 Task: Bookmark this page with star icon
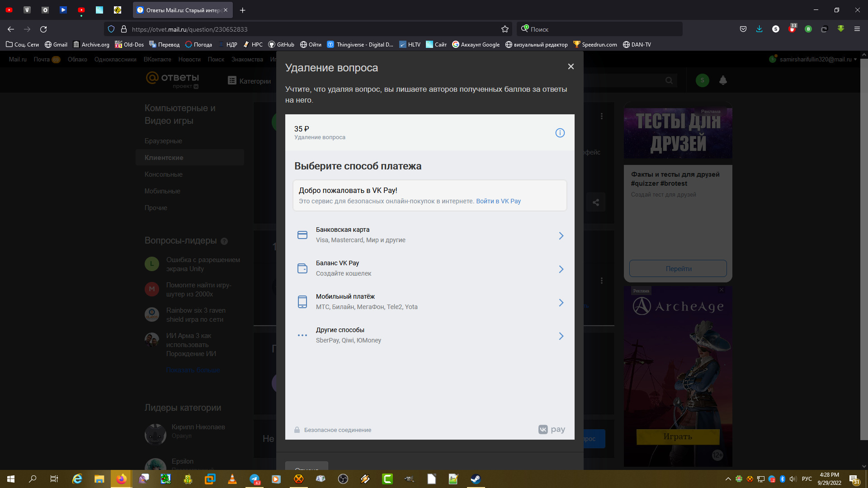pos(505,29)
